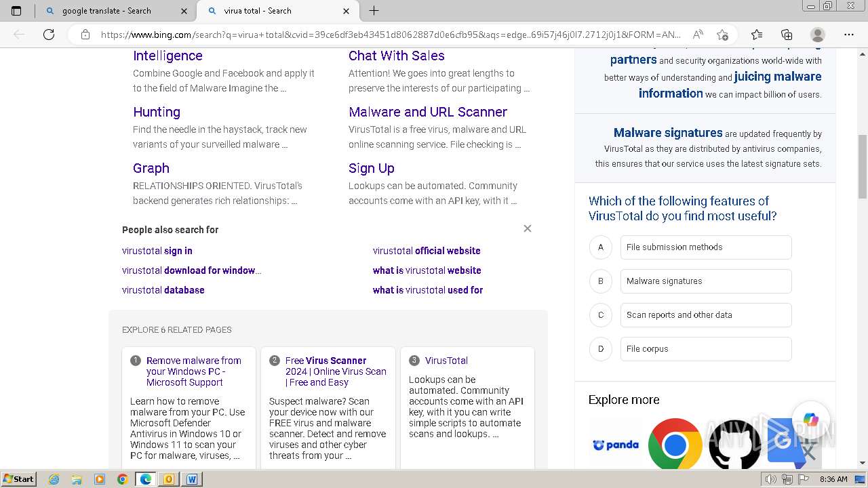Select the virua total - Search tab

tap(277, 11)
